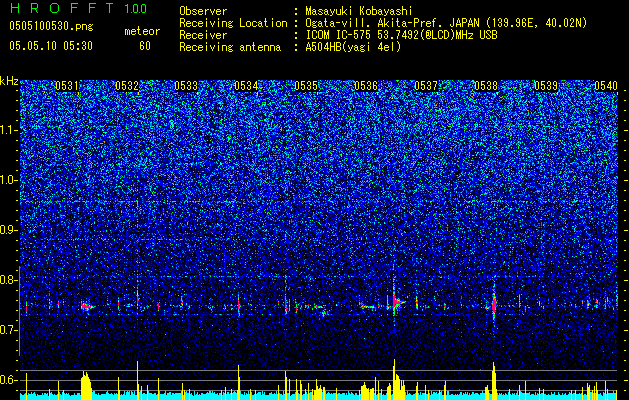Image resolution: width=629 pixels, height=400 pixels.
Task: Click the vertical echo streak at 0538
Action: pyautogui.click(x=494, y=304)
